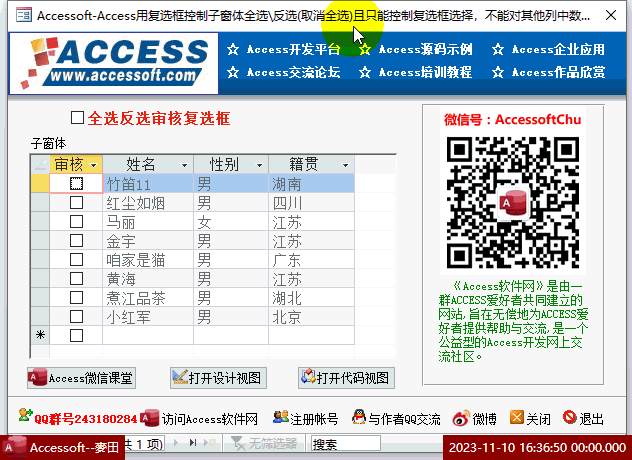The width and height of the screenshot is (632, 460).
Task: Click the Access icon on Access微信课堂 button
Action: [x=37, y=377]
